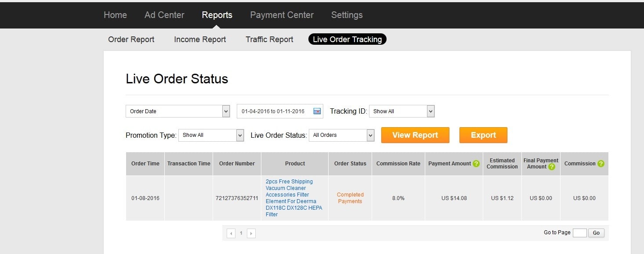The image size is (644, 254).
Task: Click the View Report button
Action: point(415,135)
